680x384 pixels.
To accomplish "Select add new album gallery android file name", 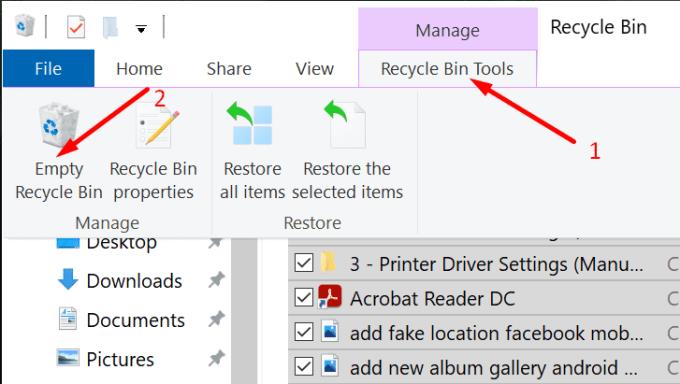I will tap(494, 368).
